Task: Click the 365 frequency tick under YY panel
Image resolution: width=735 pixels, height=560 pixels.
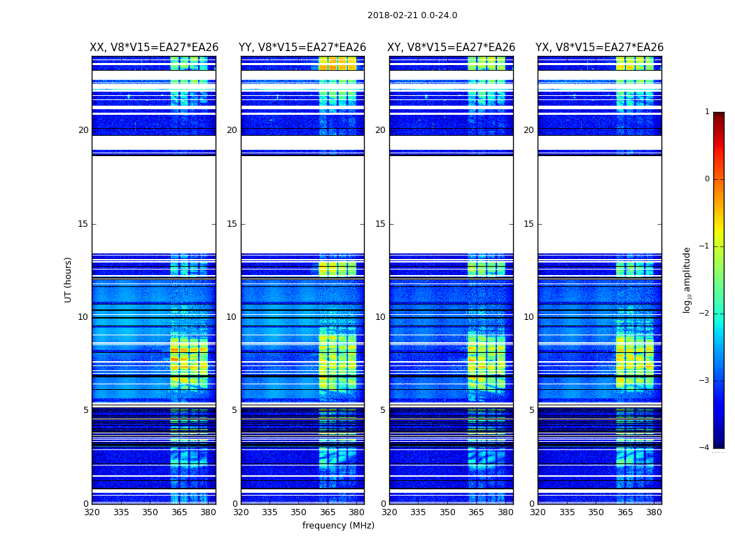Action: 328,512
